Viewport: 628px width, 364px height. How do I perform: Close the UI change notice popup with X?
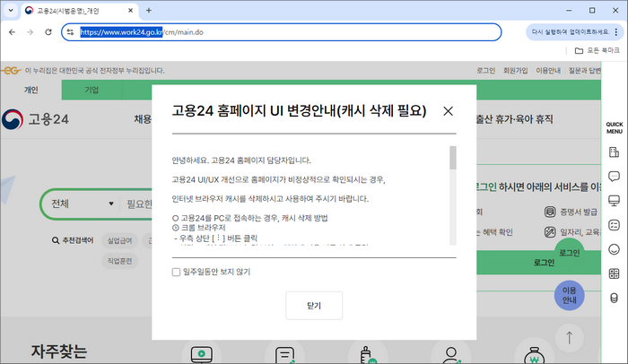tap(448, 111)
